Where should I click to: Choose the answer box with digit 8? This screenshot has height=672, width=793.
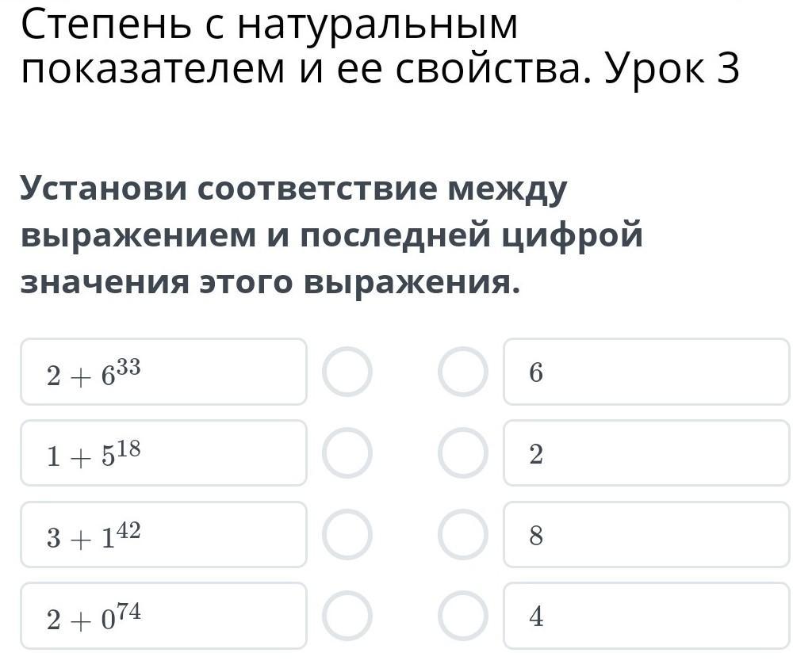click(646, 535)
